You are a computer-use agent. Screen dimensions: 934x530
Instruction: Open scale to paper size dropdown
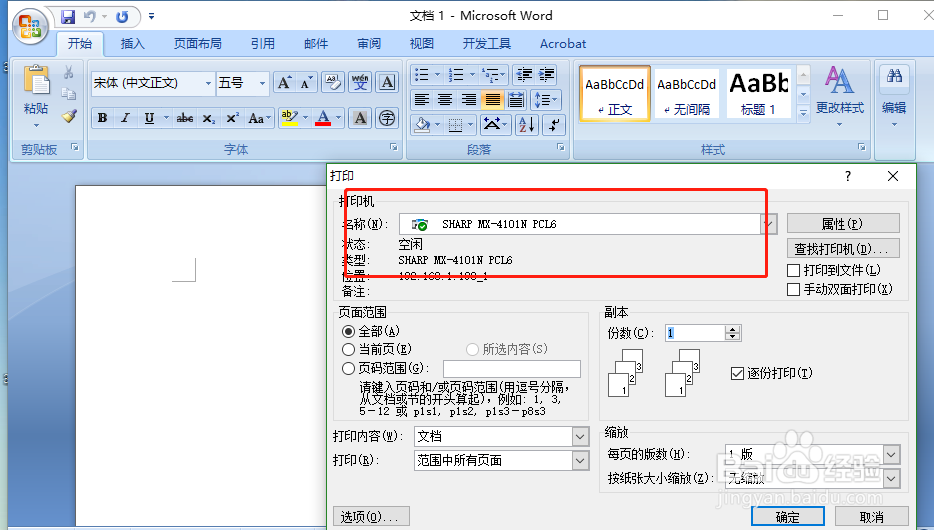891,478
